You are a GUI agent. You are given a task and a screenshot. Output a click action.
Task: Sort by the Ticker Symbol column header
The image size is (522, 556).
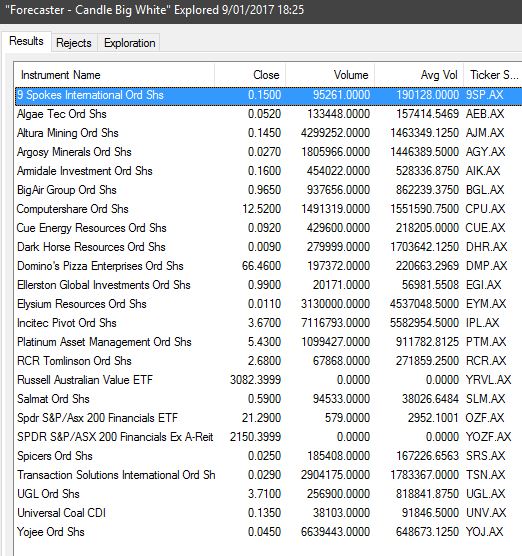493,75
